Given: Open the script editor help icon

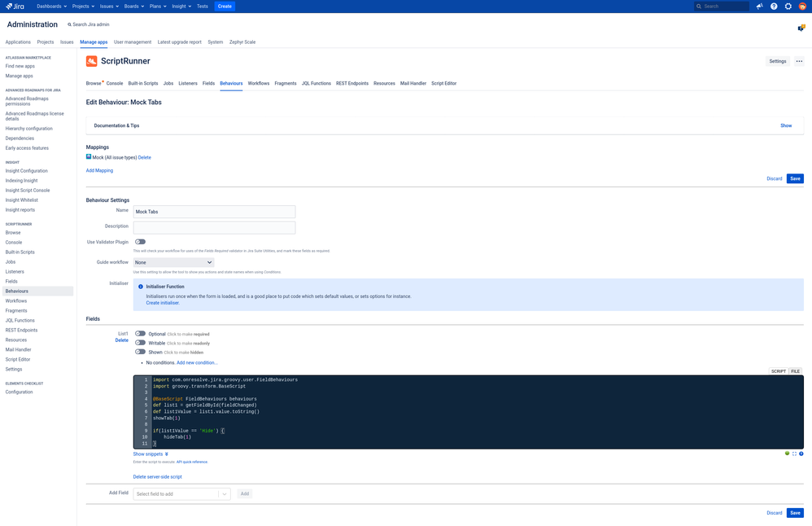Looking at the screenshot, I should pos(801,454).
